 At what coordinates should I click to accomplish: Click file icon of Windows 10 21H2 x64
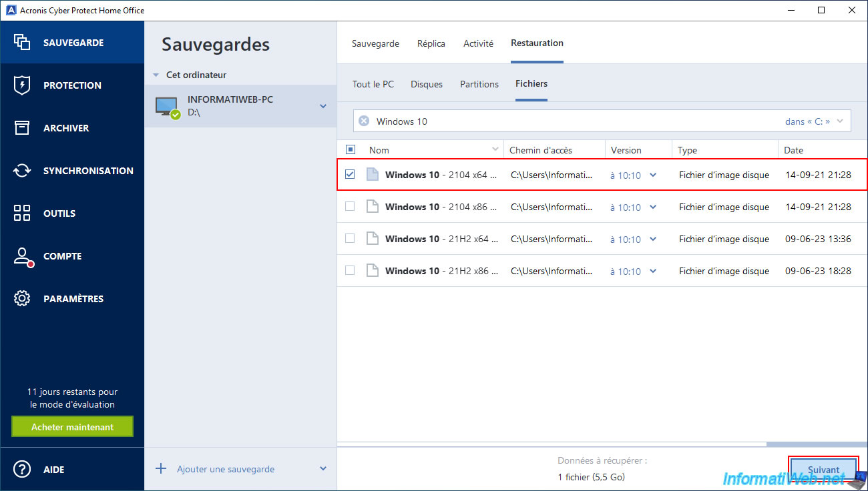[x=373, y=239]
